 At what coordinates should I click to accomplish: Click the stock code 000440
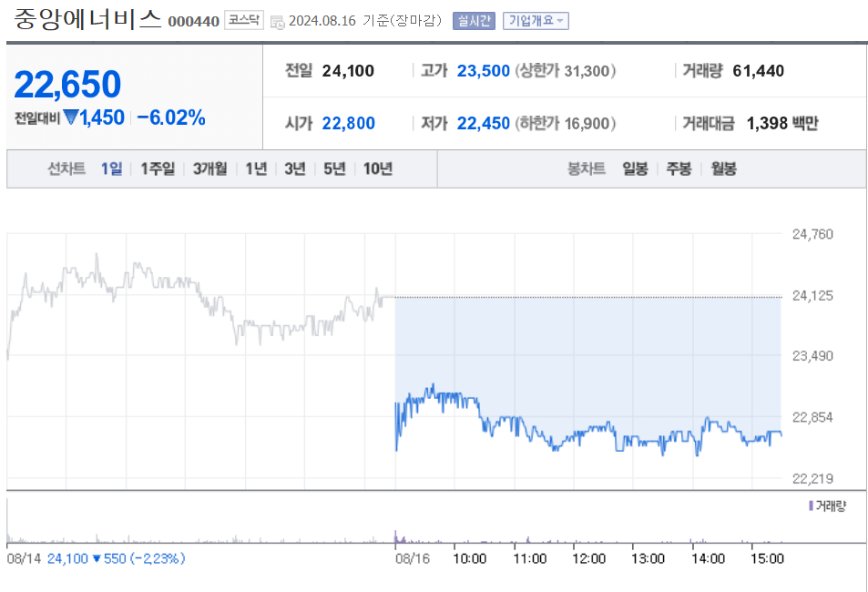point(194,22)
